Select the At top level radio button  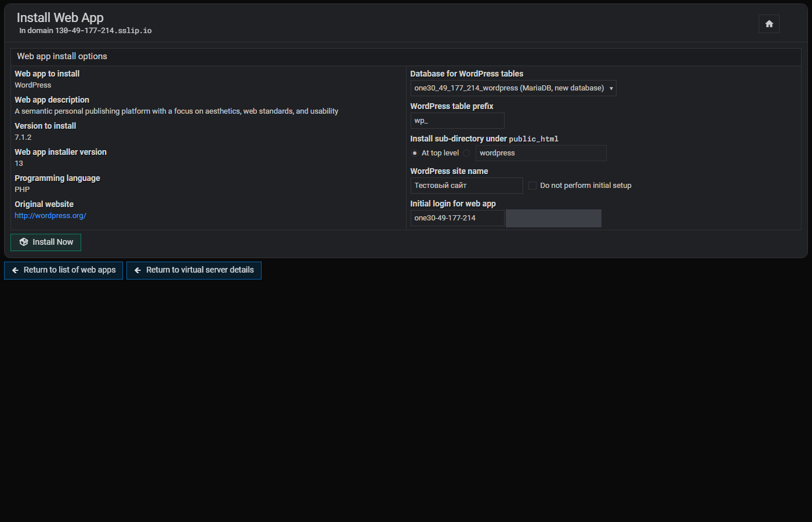tap(415, 153)
